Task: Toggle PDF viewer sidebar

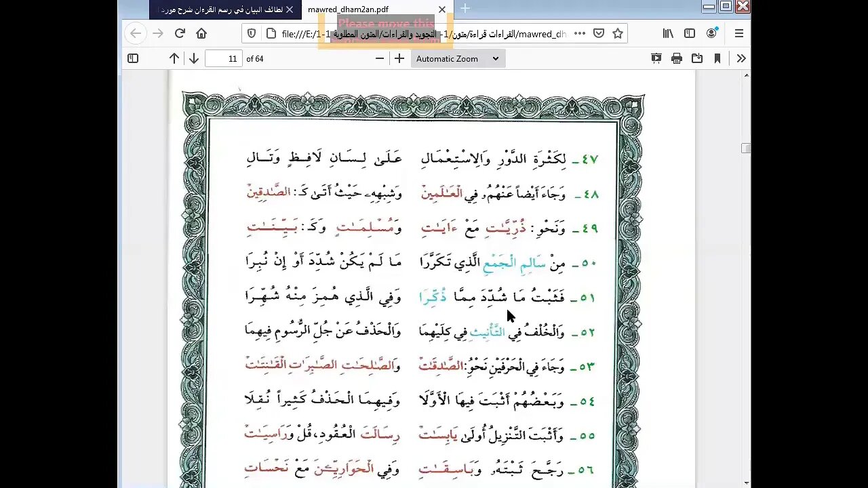Action: click(133, 59)
